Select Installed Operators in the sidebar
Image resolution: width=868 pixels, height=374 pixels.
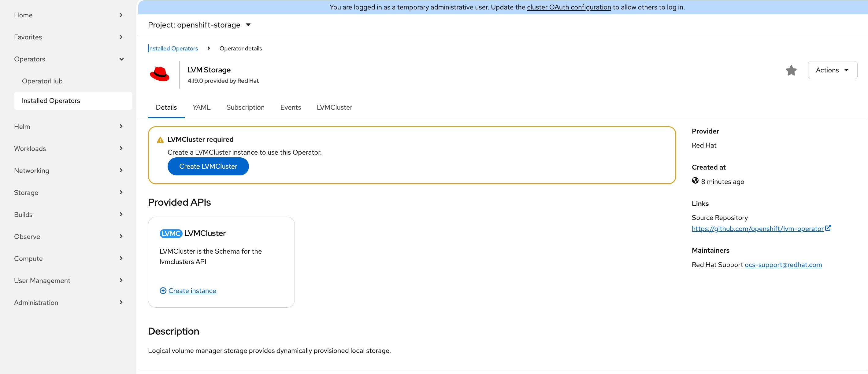(x=73, y=101)
